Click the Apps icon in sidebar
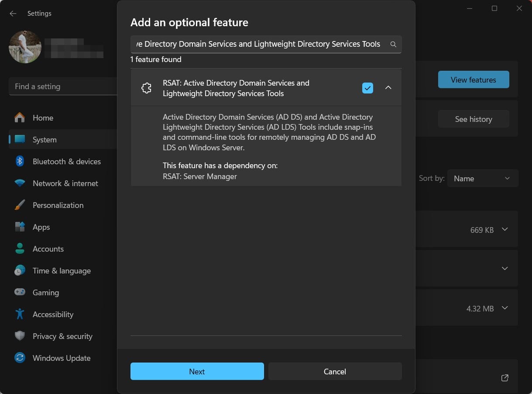 pos(20,227)
